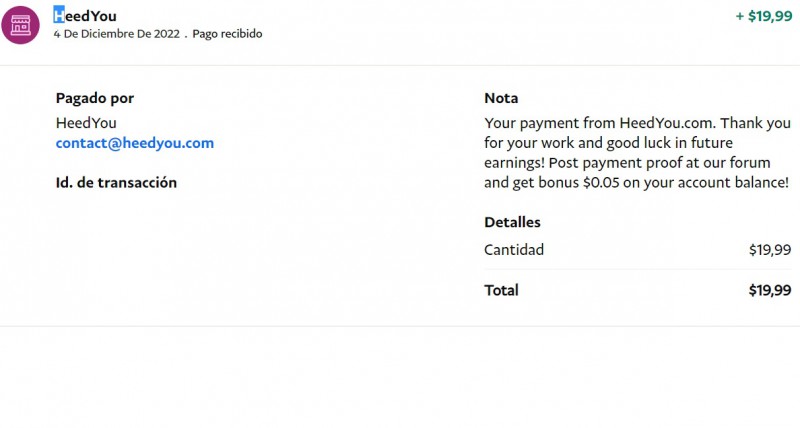The height and width of the screenshot is (428, 800).
Task: Click the Post payment proof text in note
Action: point(619,163)
